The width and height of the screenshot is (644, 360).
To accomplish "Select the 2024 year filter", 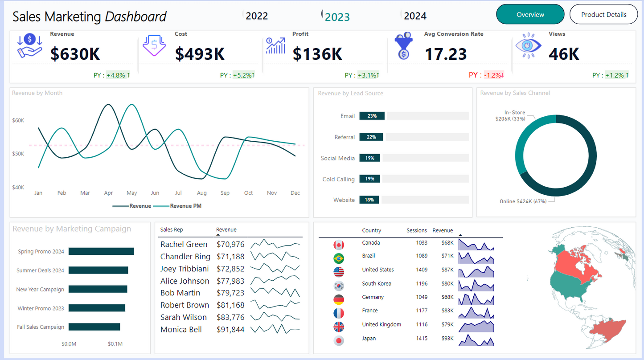I will click(x=415, y=16).
